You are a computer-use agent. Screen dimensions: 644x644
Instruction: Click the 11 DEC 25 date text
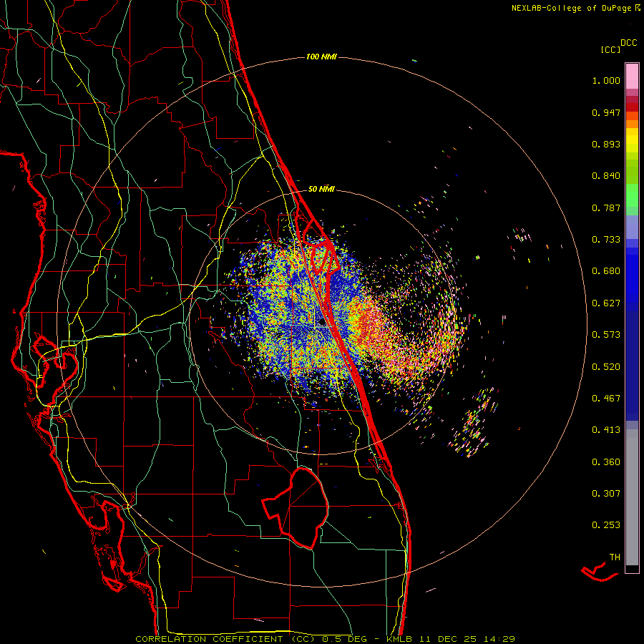(x=448, y=639)
